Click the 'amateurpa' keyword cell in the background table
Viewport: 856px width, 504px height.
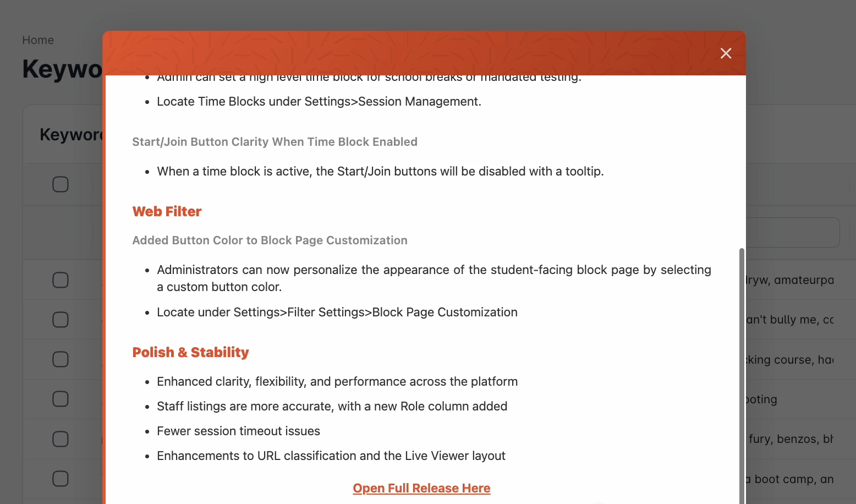coord(790,280)
